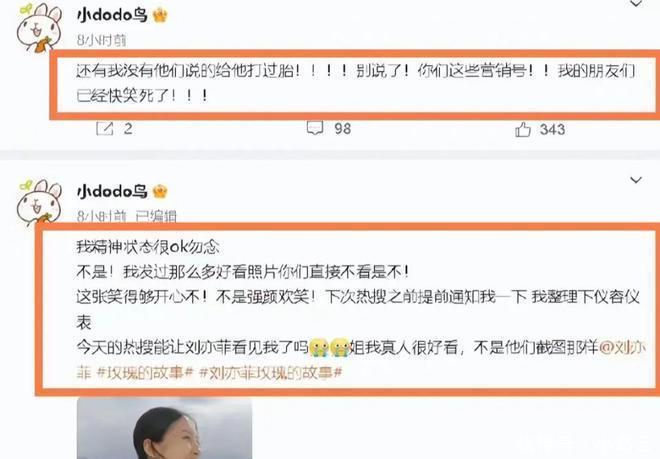Viewport: 660px width, 459px height.
Task: Open the 小dodo鸟 profile from second post
Action: point(112,192)
